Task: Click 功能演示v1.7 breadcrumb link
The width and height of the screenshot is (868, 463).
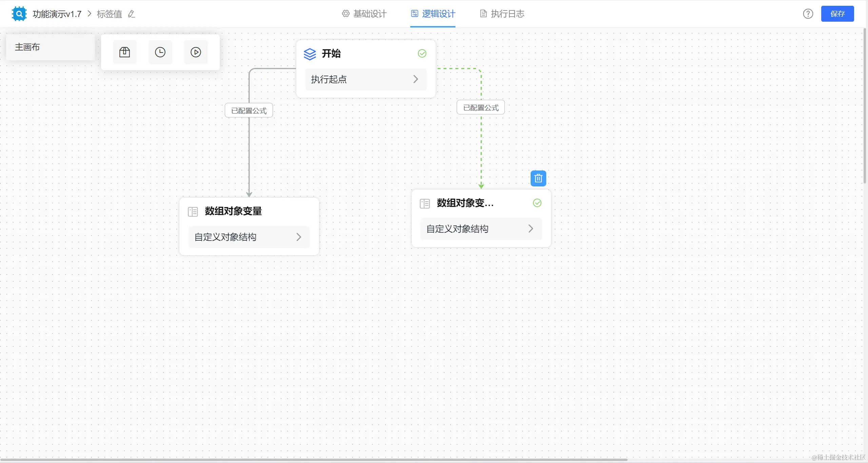Action: [57, 14]
